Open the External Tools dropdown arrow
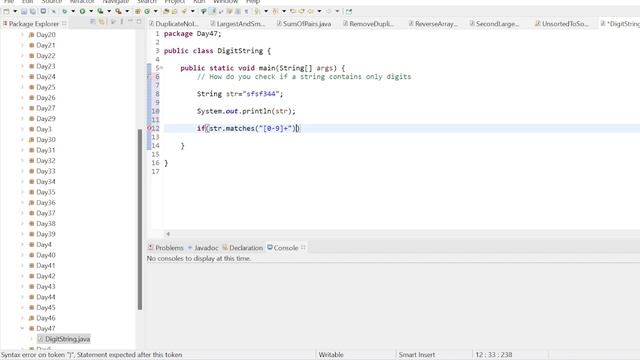 127,11
